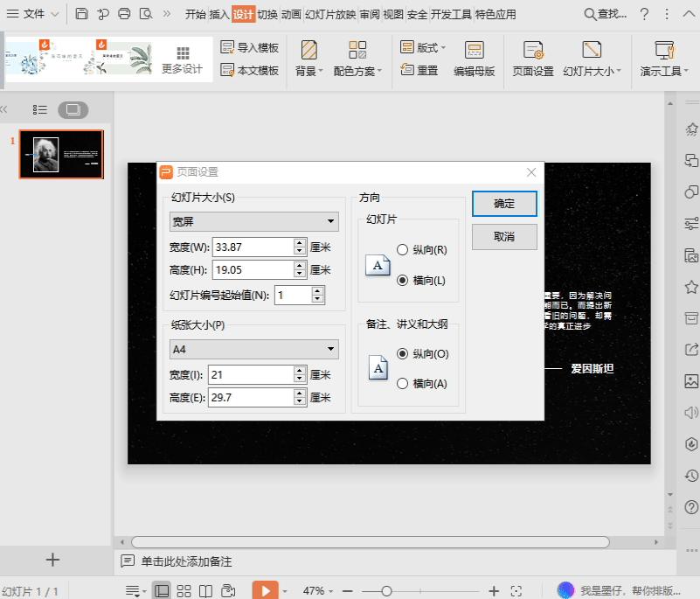This screenshot has width=700, height=599.
Task: Click the 确定 confirm button
Action: click(504, 203)
